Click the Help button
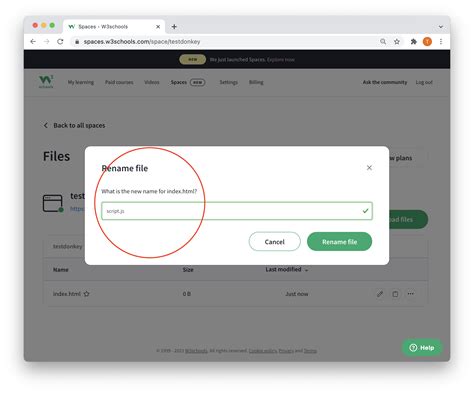Screen dimensions: 474x393 tap(422, 348)
